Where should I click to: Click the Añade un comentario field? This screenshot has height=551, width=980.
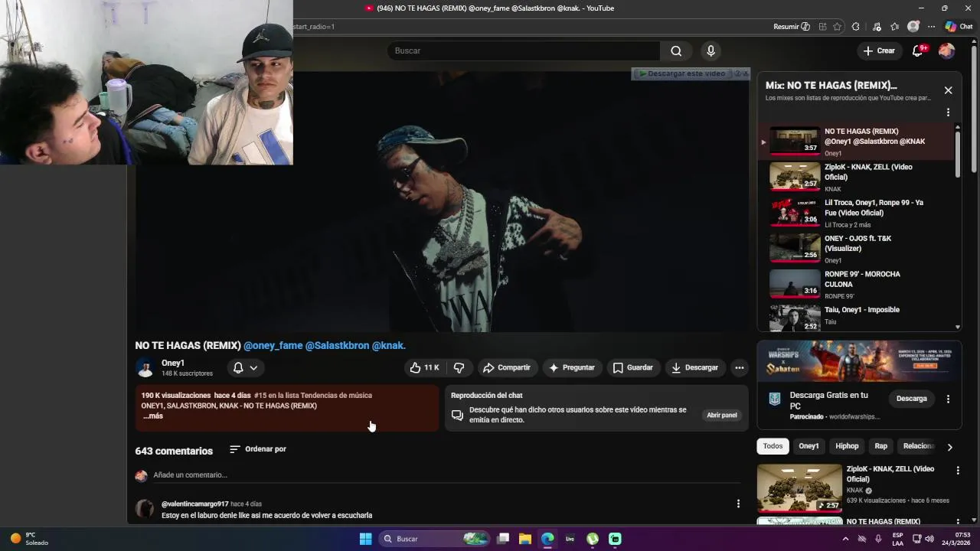pos(446,475)
